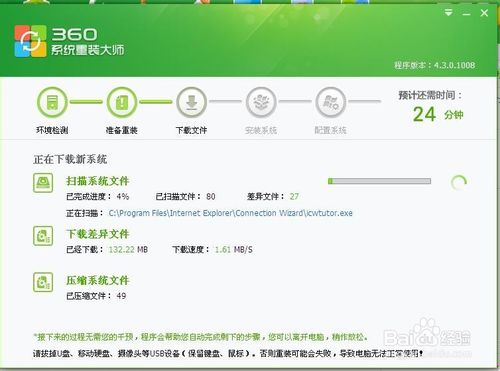Close the 360 系统重装大师 window
The height and width of the screenshot is (371, 500).
coord(484,13)
